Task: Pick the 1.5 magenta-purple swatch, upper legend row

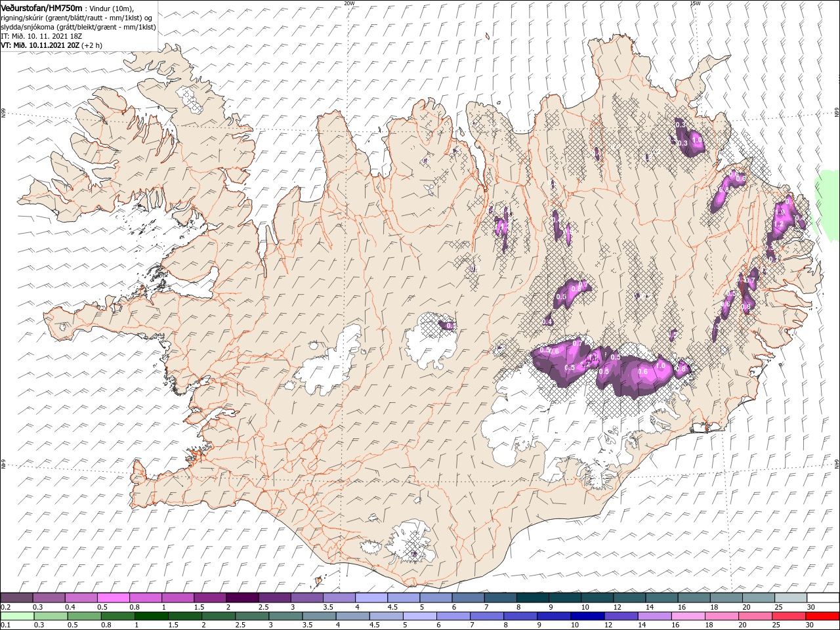Action: coord(210,597)
